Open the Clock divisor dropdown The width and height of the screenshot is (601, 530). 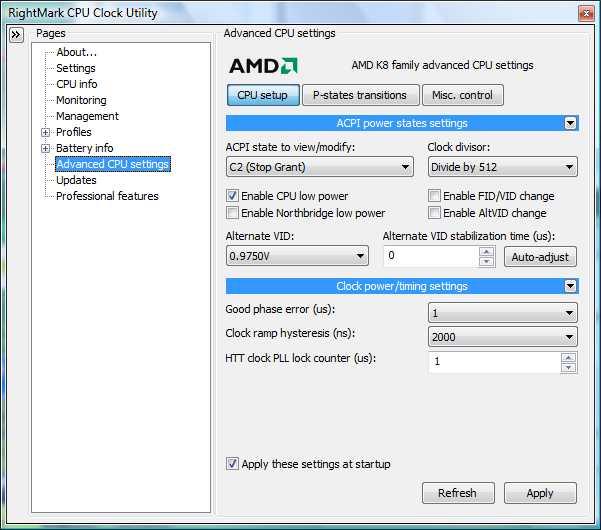click(502, 167)
